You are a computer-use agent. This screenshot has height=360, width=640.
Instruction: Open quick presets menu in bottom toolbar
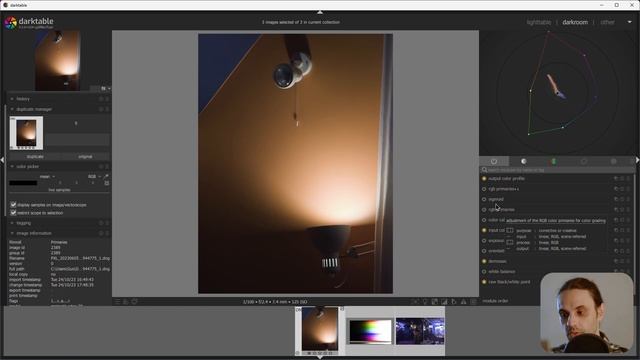[x=117, y=302]
